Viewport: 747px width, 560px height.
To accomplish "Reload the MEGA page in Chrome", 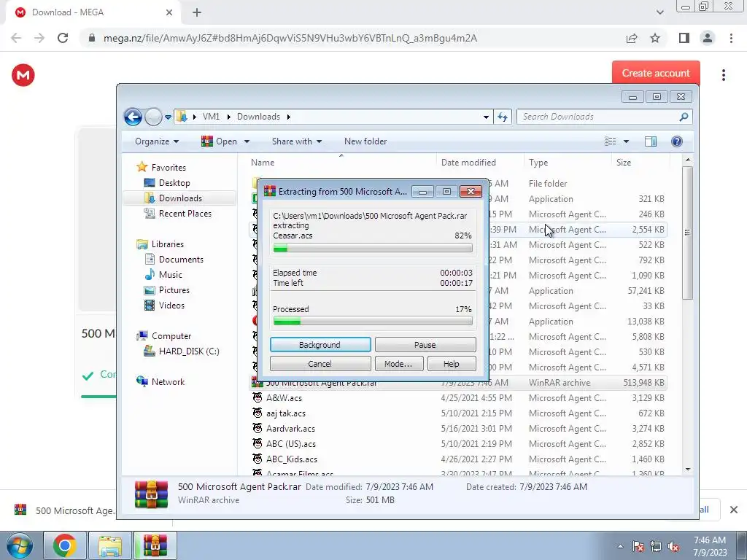I will point(63,38).
